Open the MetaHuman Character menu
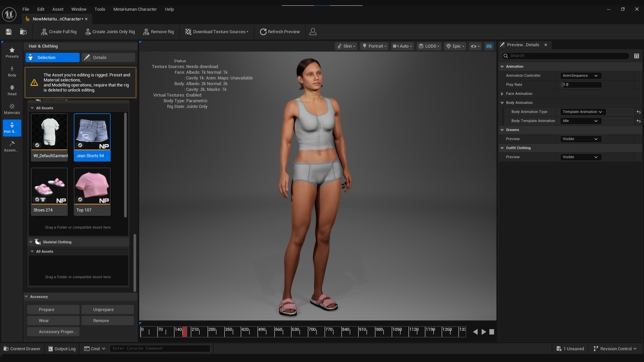This screenshot has height=362, width=644. point(135,9)
